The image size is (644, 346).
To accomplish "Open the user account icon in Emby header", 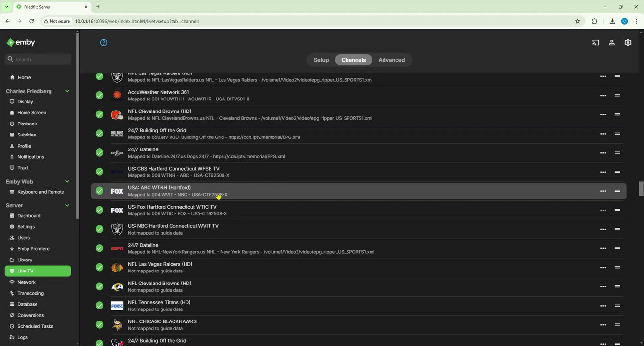I will (612, 42).
